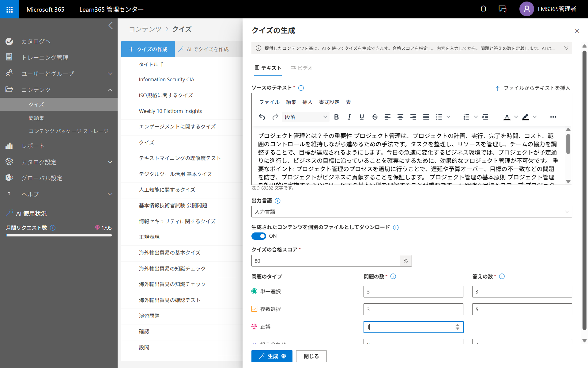The width and height of the screenshot is (588, 368).
Task: Open highlight color picker arrow
Action: coord(535,117)
